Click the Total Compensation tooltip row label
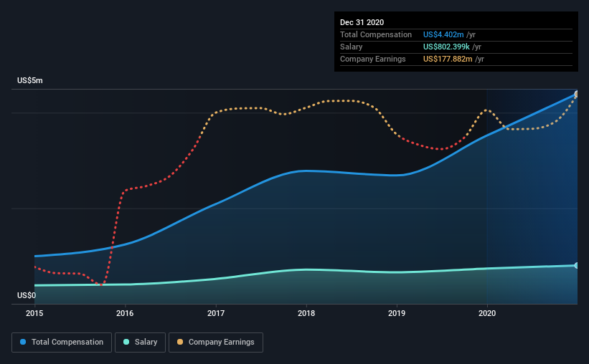 click(x=376, y=34)
